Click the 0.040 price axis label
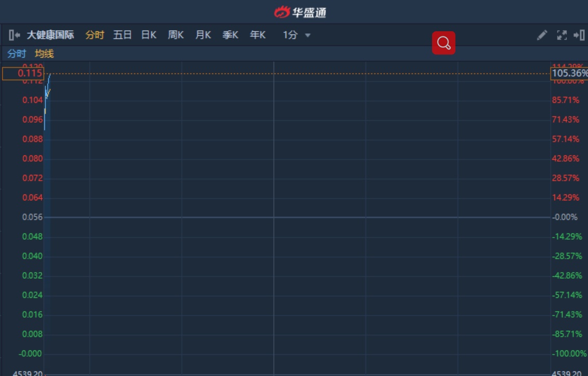The height and width of the screenshot is (376, 588). (32, 256)
